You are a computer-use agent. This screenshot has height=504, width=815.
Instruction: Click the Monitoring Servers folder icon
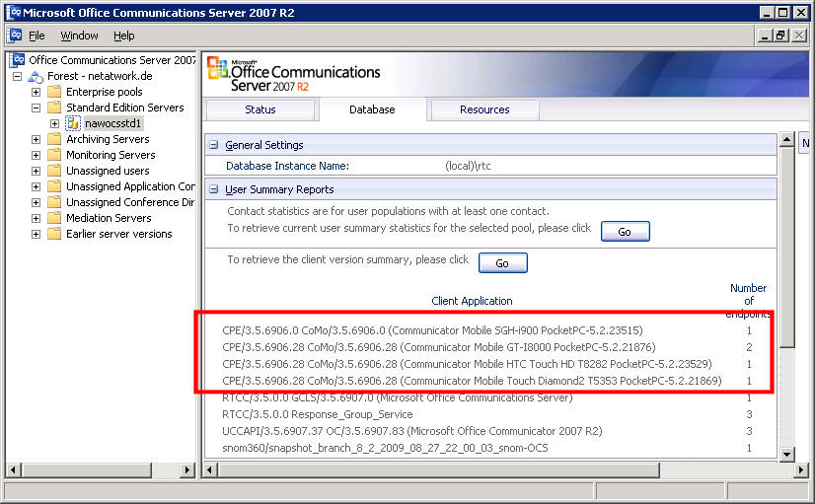pyautogui.click(x=54, y=155)
